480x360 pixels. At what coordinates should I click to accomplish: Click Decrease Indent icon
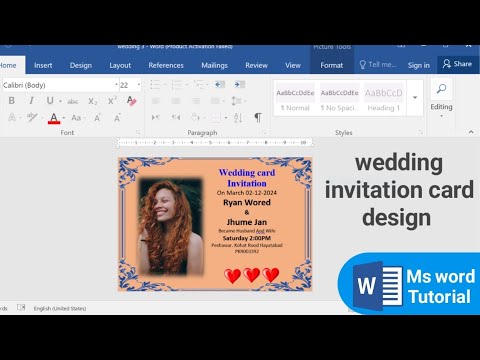point(219,84)
